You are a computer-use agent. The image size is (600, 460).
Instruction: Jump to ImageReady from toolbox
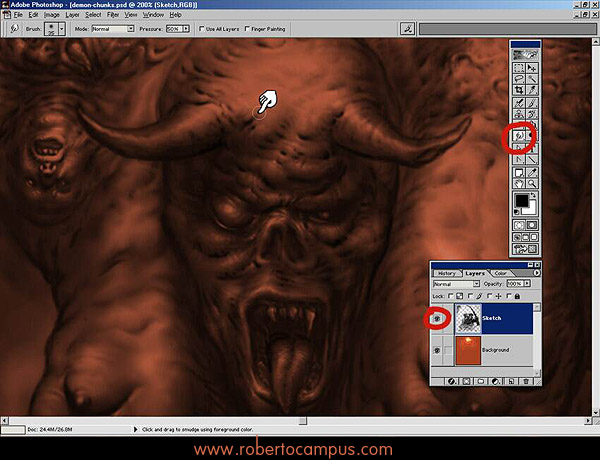coord(525,249)
